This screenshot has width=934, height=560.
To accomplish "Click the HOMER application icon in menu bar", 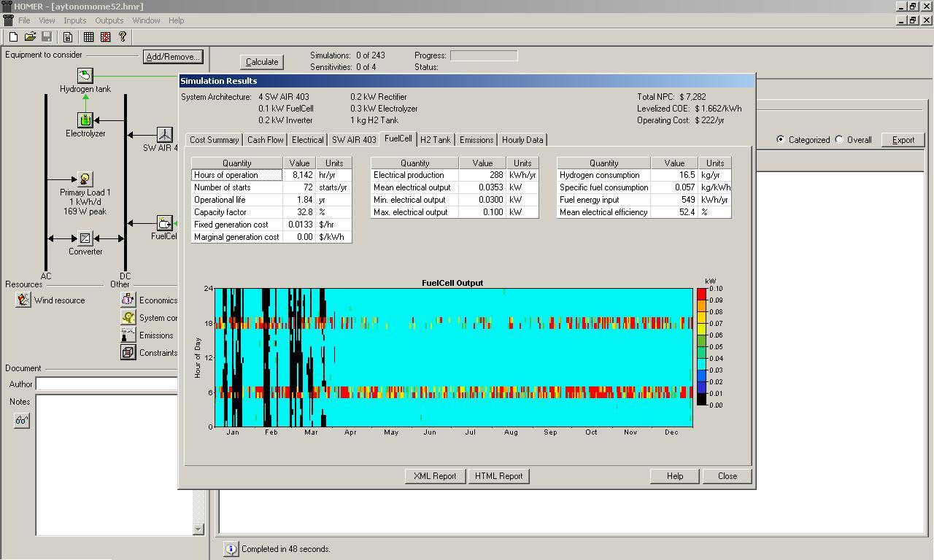I will (8, 20).
